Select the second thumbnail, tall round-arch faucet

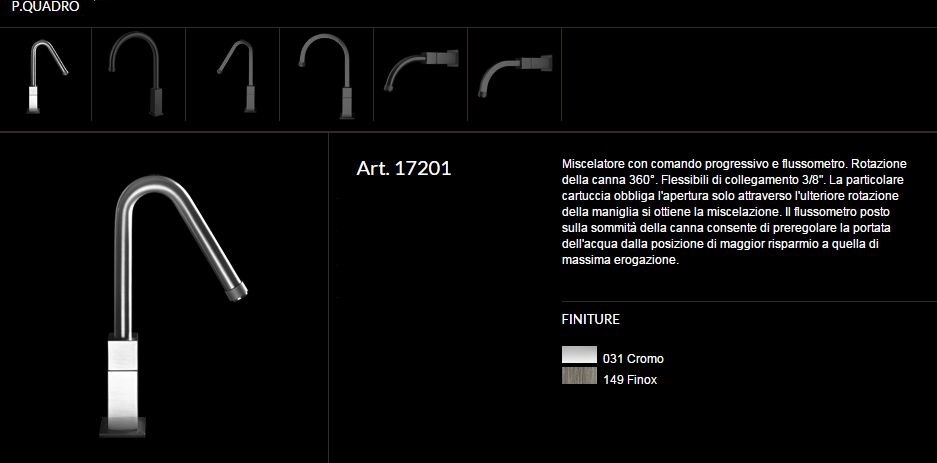[139, 74]
